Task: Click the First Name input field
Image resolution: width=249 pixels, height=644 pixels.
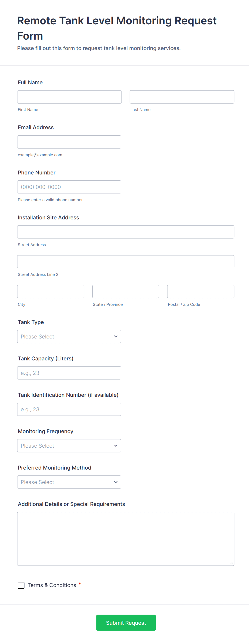Action: (69, 97)
